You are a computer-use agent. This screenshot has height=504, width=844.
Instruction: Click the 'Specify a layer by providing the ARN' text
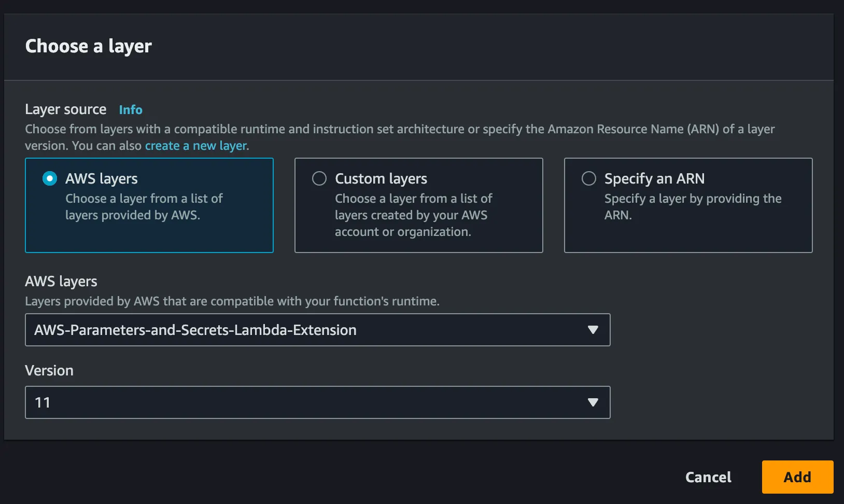point(693,206)
